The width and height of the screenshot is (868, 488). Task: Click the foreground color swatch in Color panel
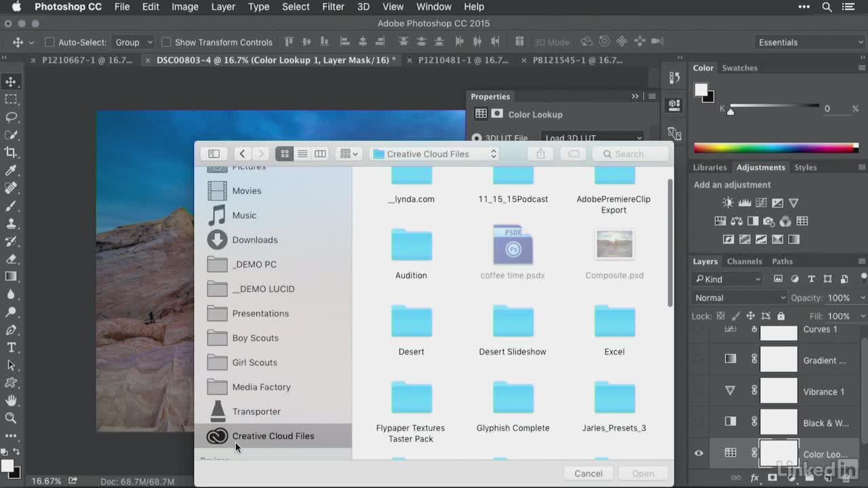tap(701, 90)
